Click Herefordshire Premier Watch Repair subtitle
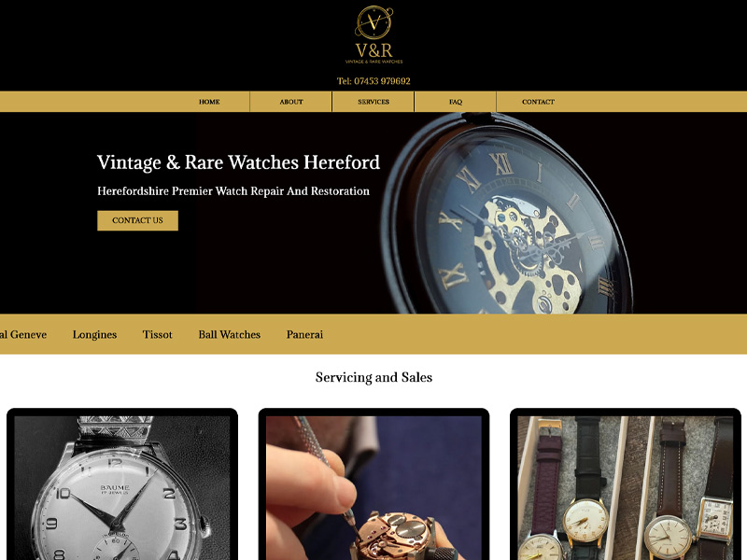747x560 pixels. tap(233, 191)
